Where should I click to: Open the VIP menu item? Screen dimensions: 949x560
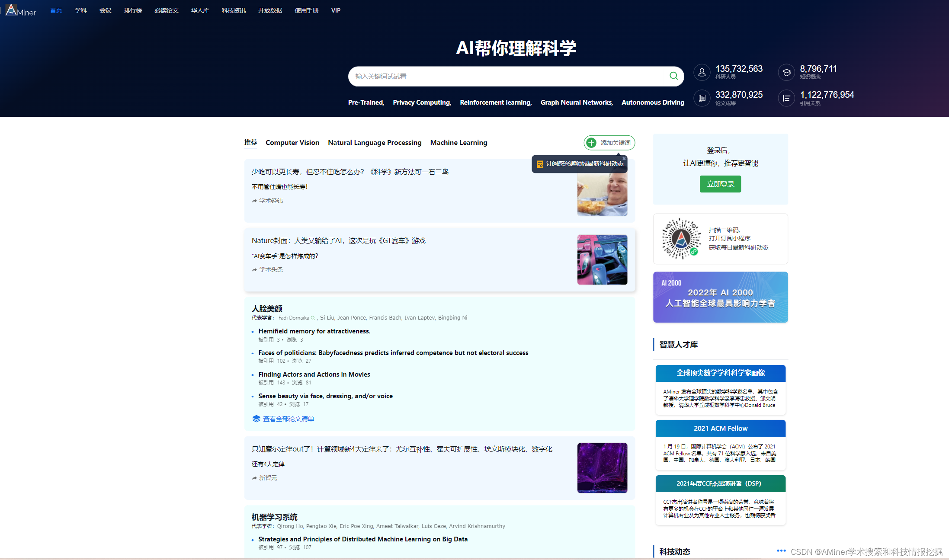(x=336, y=10)
